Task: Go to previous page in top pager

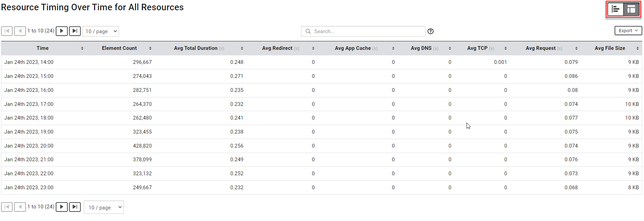Action: point(20,31)
